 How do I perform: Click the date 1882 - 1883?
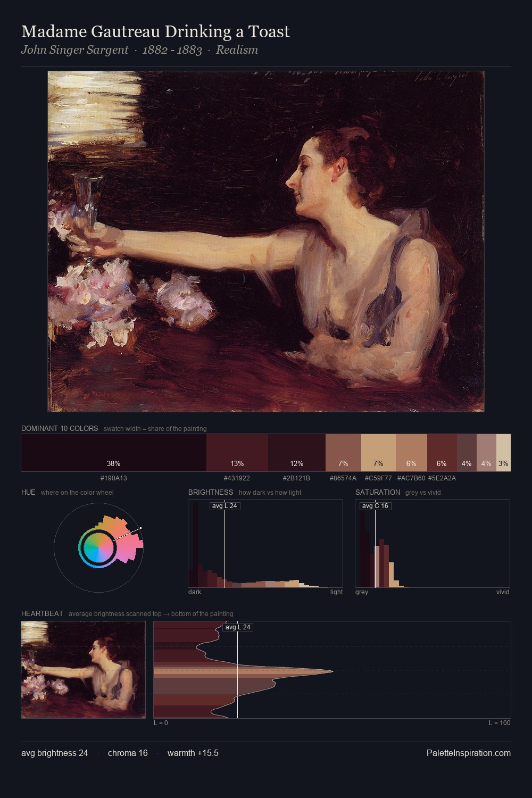click(x=172, y=50)
